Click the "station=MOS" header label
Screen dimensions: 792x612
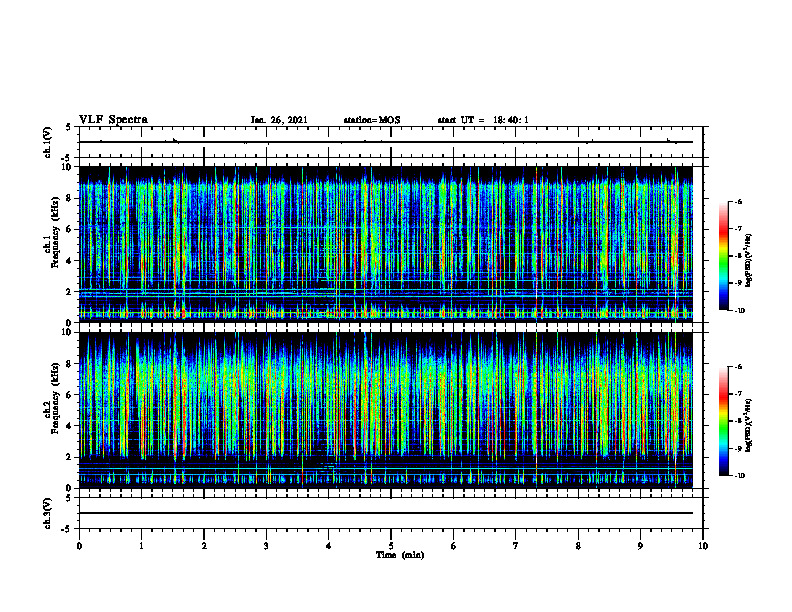[372, 120]
